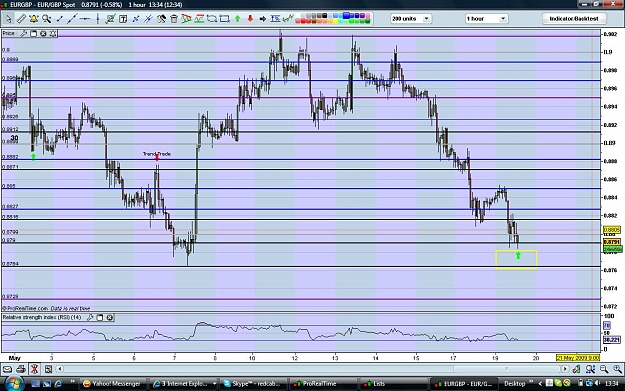Image resolution: width=625 pixels, height=391 pixels.
Task: Open the alert bell tool
Action: (x=33, y=19)
